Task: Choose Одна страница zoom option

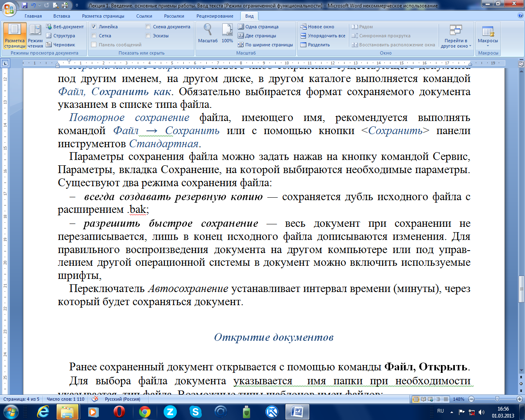Action: pyautogui.click(x=258, y=27)
